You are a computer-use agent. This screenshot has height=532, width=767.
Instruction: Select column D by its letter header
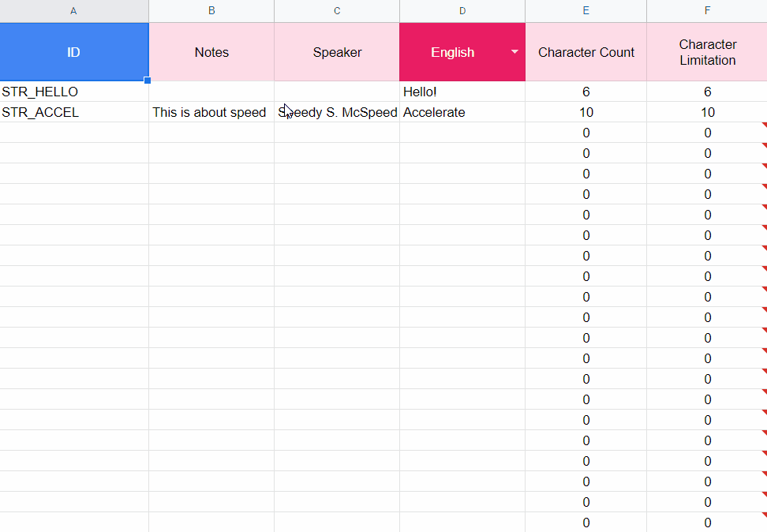pyautogui.click(x=462, y=10)
